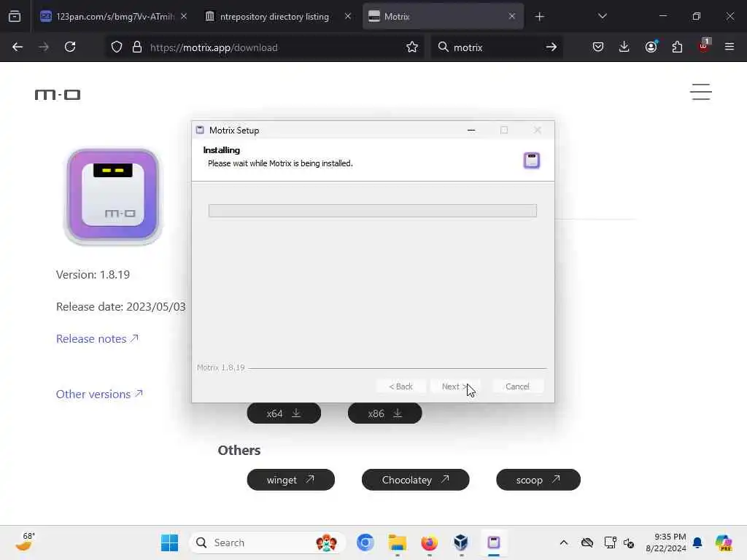Click the Firefox View icon in tab bar

15,17
